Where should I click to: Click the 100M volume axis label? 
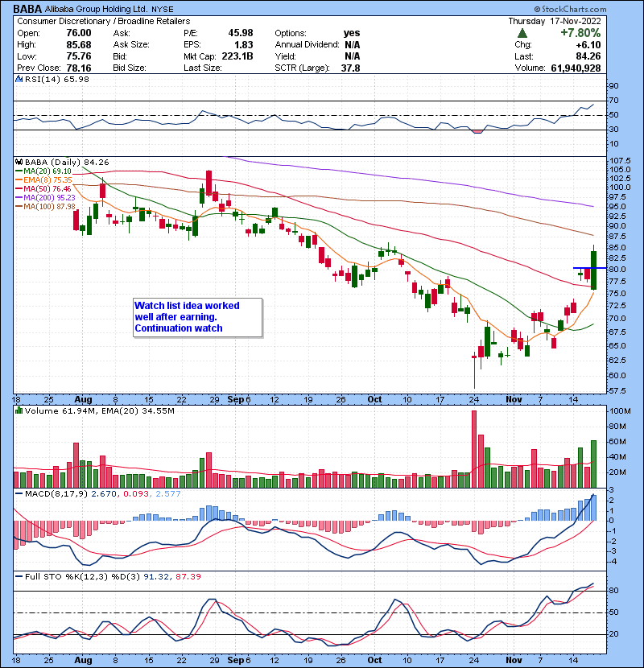click(x=620, y=411)
